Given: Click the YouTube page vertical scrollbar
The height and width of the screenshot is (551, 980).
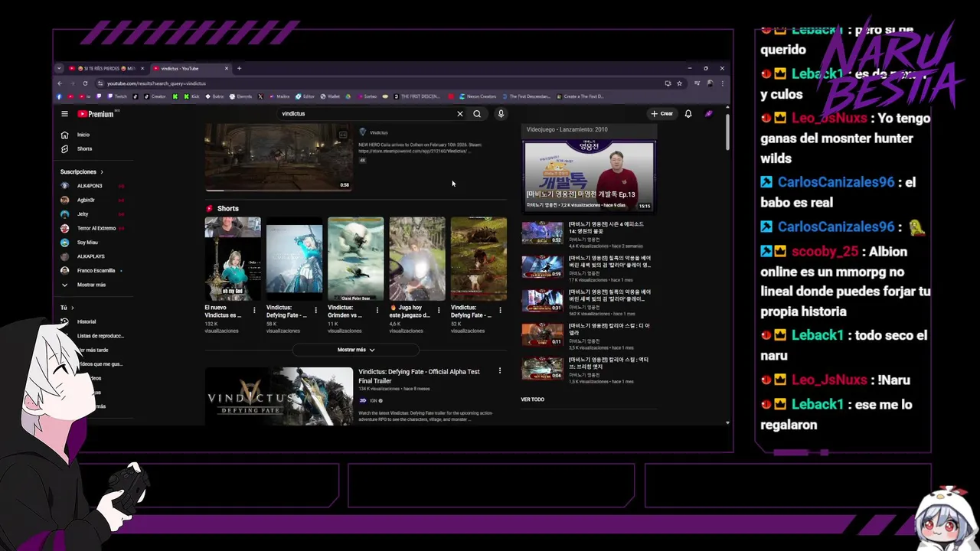Looking at the screenshot, I should click(x=727, y=134).
